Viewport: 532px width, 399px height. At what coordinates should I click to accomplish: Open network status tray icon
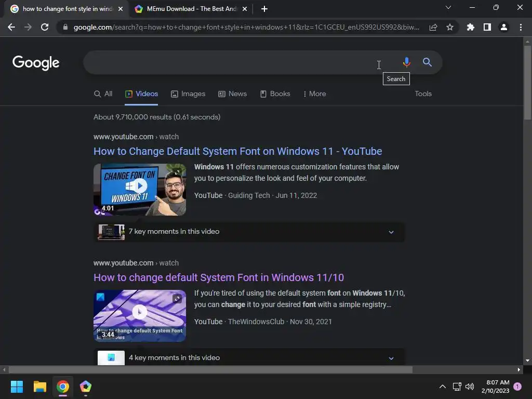click(x=457, y=387)
